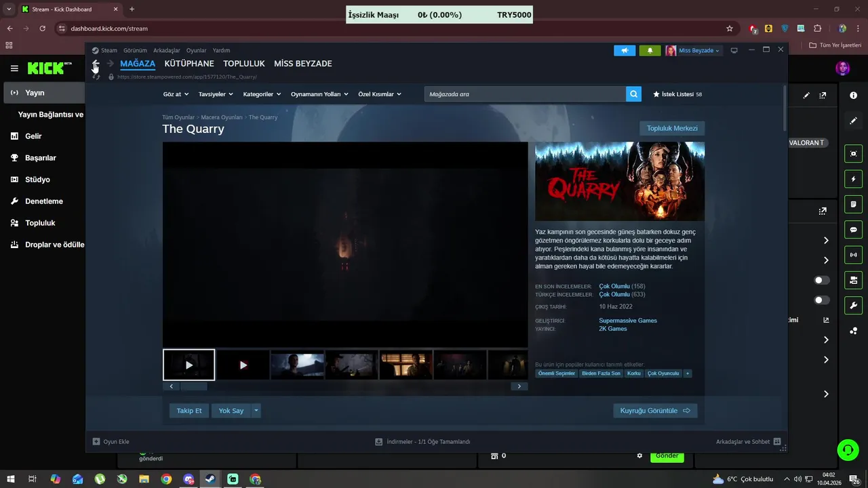Open Steam notifications bell
The height and width of the screenshot is (488, 868).
pyautogui.click(x=650, y=50)
